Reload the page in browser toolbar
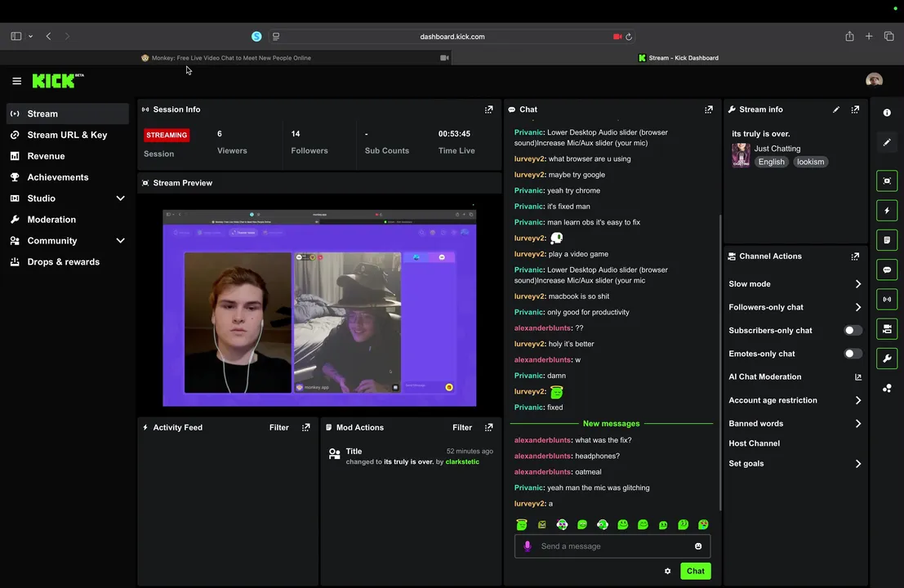This screenshot has height=588, width=904. pos(629,36)
